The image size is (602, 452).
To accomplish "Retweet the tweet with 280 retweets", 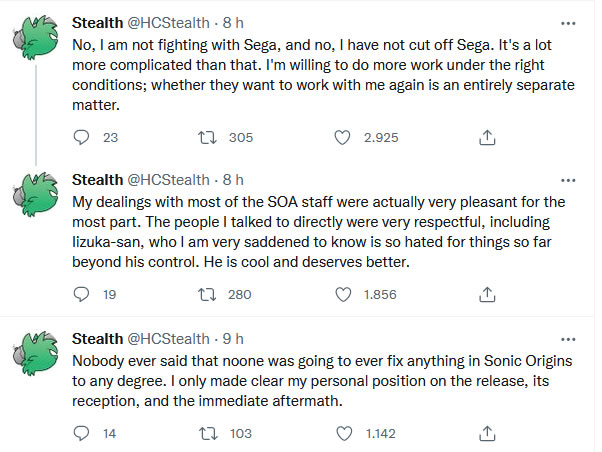I will (207, 295).
